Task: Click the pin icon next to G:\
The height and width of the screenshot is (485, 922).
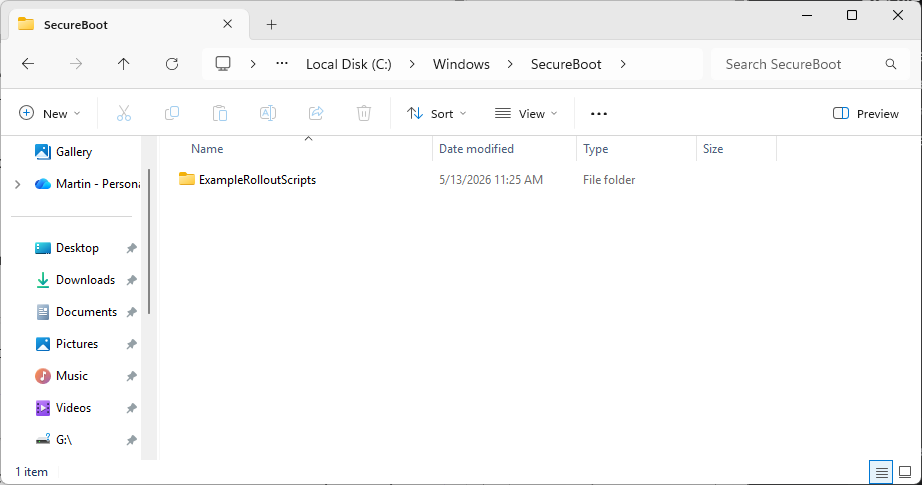Action: tap(132, 440)
